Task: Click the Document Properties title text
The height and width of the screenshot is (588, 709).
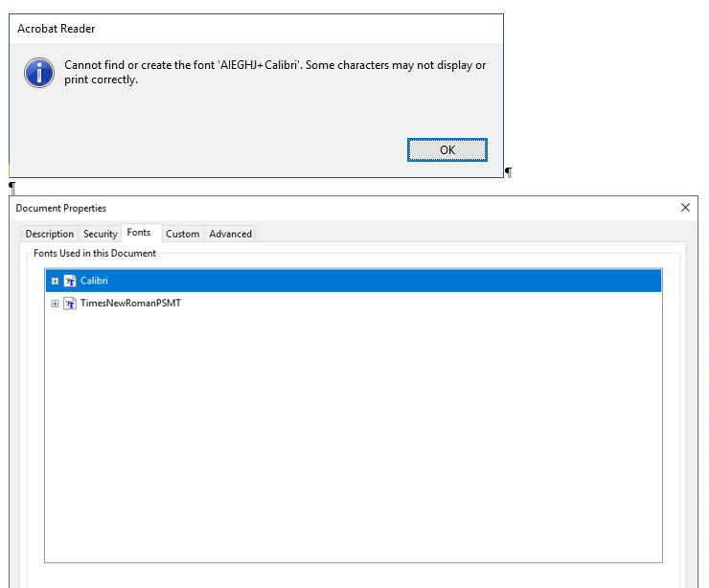Action: tap(61, 208)
